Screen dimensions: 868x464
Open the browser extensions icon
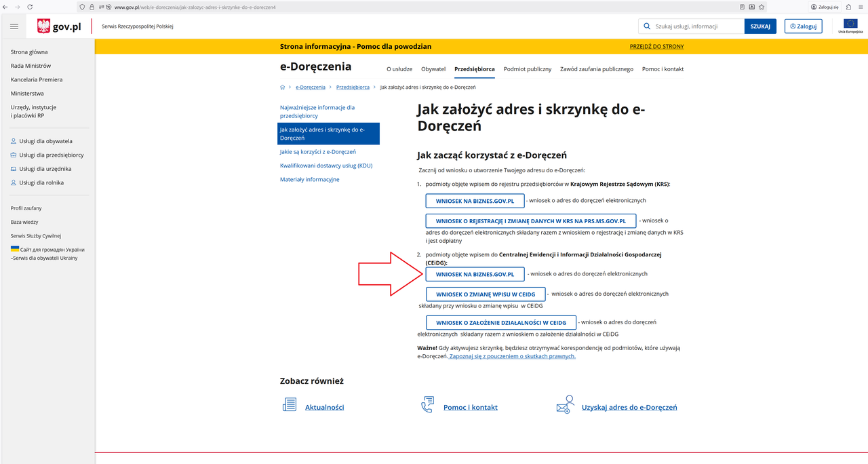(x=848, y=7)
